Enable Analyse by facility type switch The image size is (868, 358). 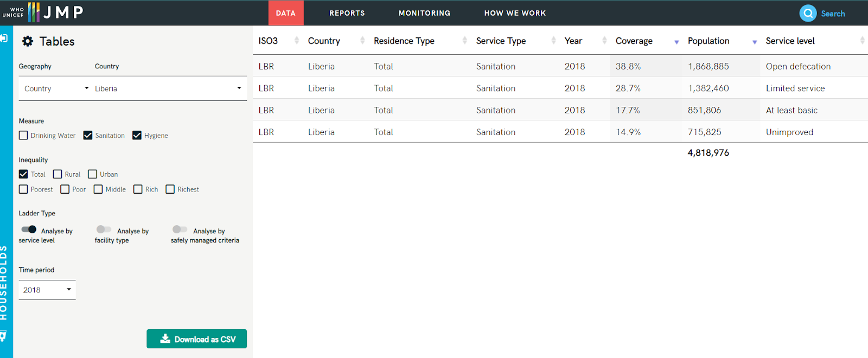[x=104, y=229]
